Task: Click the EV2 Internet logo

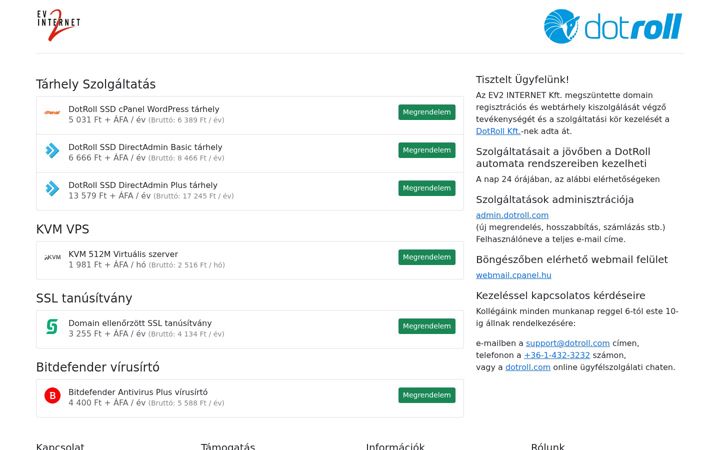Action: (58, 25)
